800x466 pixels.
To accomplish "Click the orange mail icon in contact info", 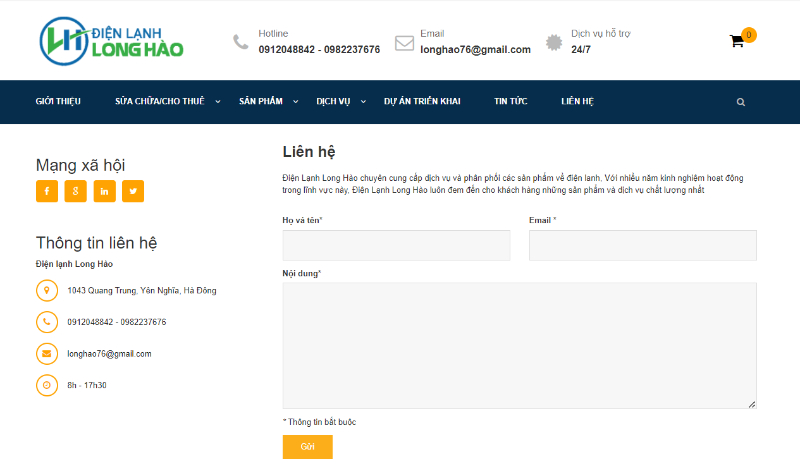I will [47, 354].
